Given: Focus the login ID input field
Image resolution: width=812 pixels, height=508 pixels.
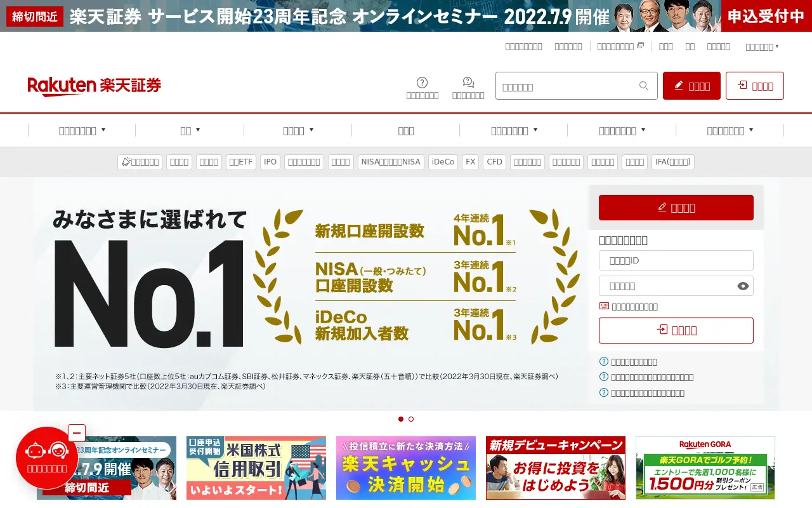Looking at the screenshot, I should coord(676,260).
